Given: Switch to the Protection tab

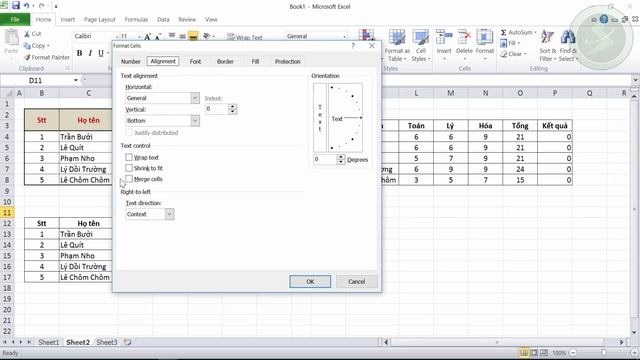Looking at the screenshot, I should point(287,61).
